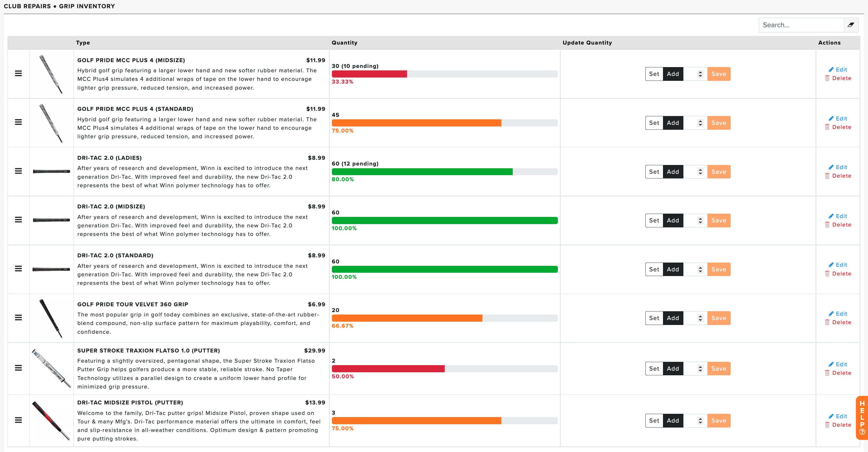The width and height of the screenshot is (868, 452).
Task: Open the orange HELP side tab
Action: (862, 418)
